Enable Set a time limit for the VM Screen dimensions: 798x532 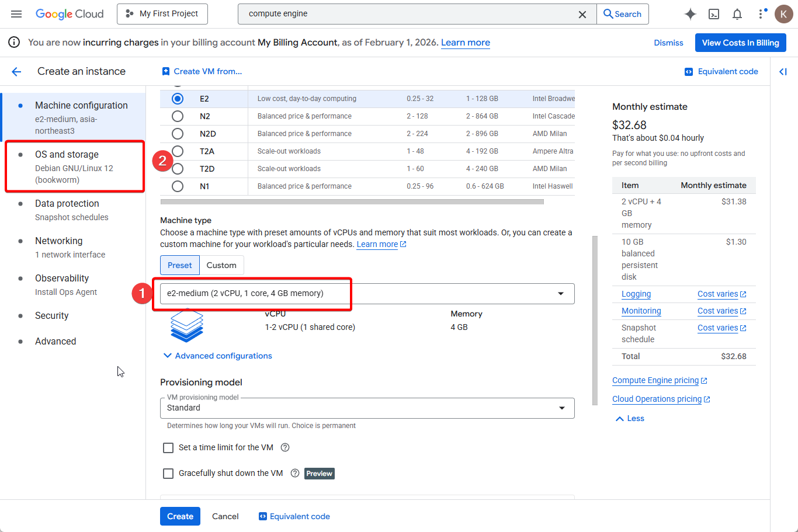(168, 448)
